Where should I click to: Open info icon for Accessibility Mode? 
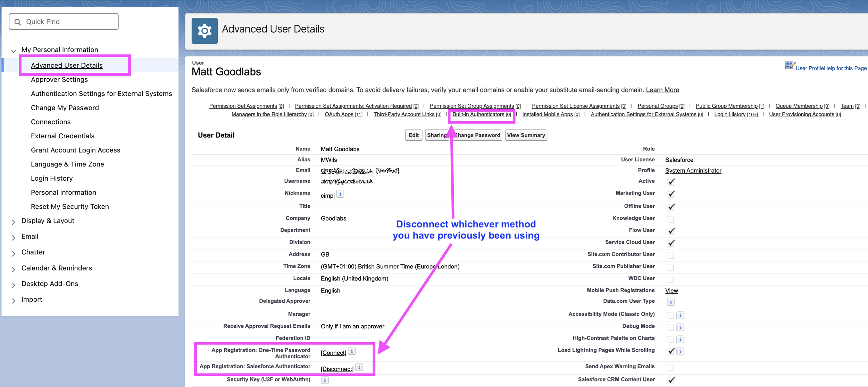[680, 315]
